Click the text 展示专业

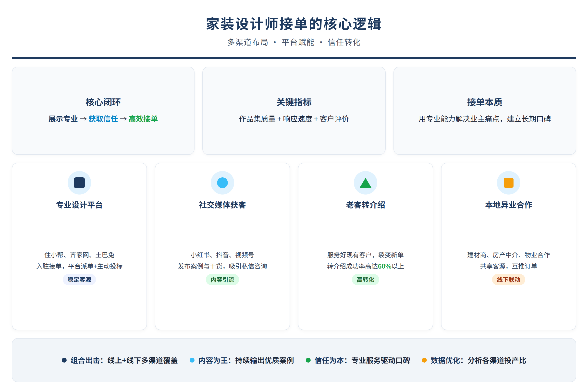tap(63, 119)
